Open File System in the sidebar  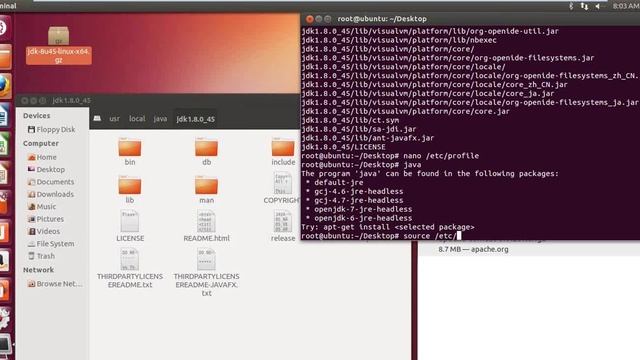click(x=51, y=244)
